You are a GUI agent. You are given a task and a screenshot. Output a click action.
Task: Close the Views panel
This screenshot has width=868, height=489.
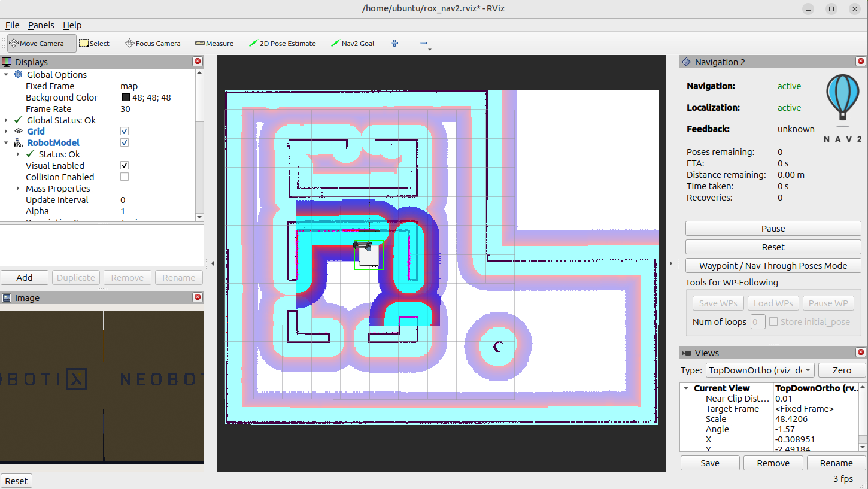coord(861,353)
